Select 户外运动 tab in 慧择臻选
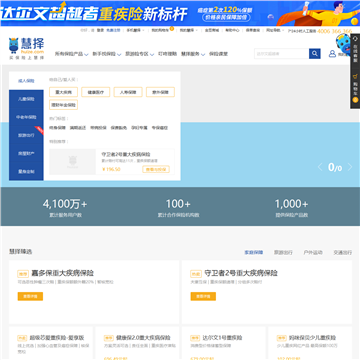This screenshot has height=360, width=360. 313,252
